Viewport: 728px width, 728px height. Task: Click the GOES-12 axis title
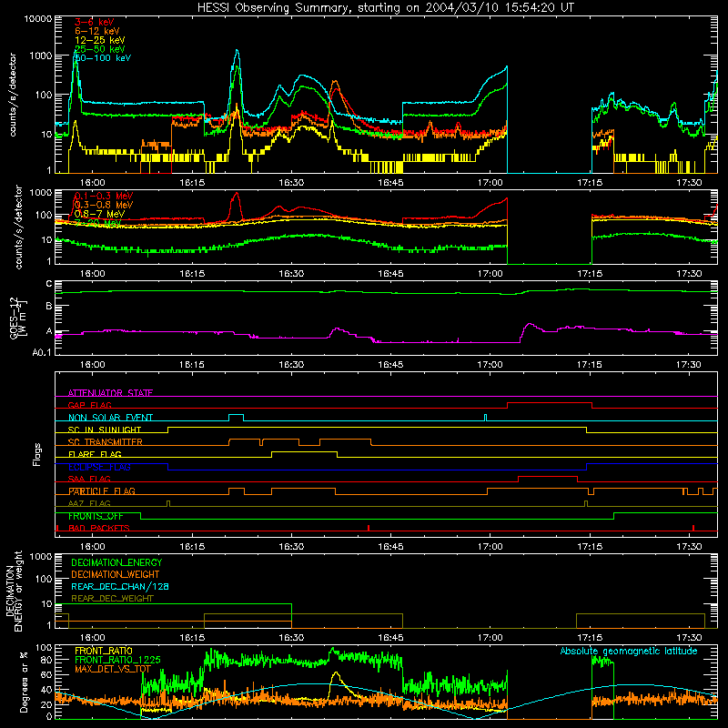tap(17, 318)
